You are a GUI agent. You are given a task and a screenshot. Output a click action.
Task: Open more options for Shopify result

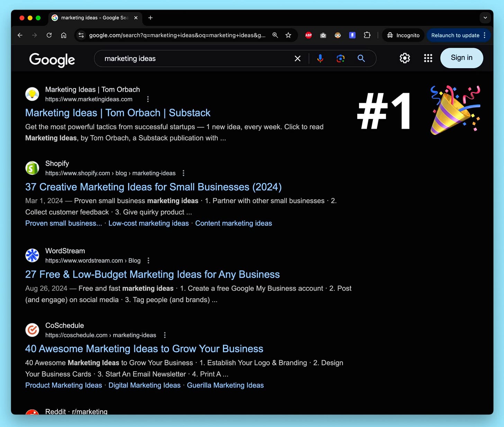[x=183, y=173]
